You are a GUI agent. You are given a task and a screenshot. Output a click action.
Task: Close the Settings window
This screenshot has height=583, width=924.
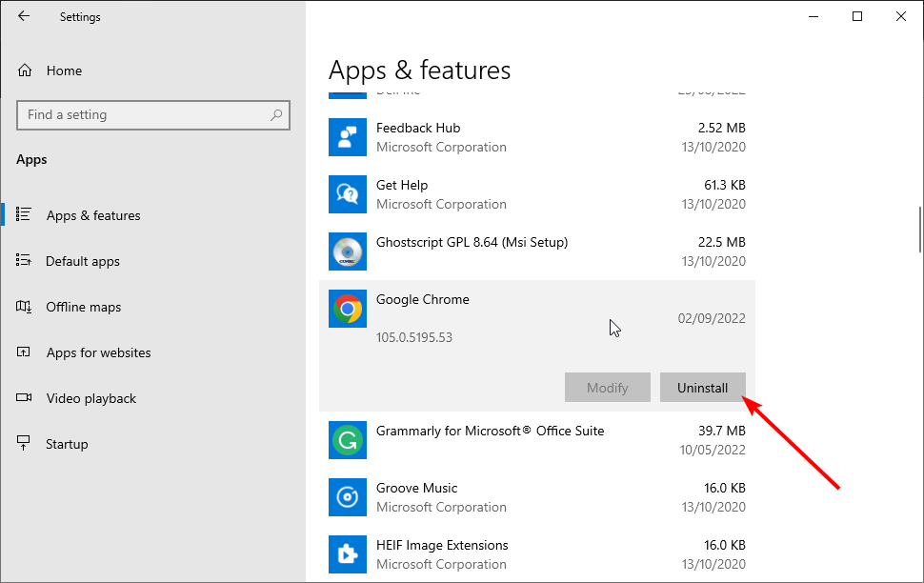click(901, 16)
